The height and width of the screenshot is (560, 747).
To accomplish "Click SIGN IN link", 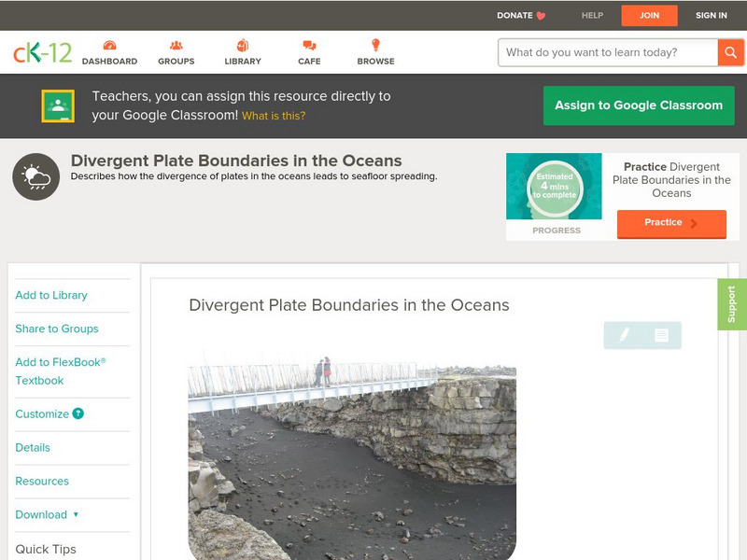I will click(x=712, y=16).
